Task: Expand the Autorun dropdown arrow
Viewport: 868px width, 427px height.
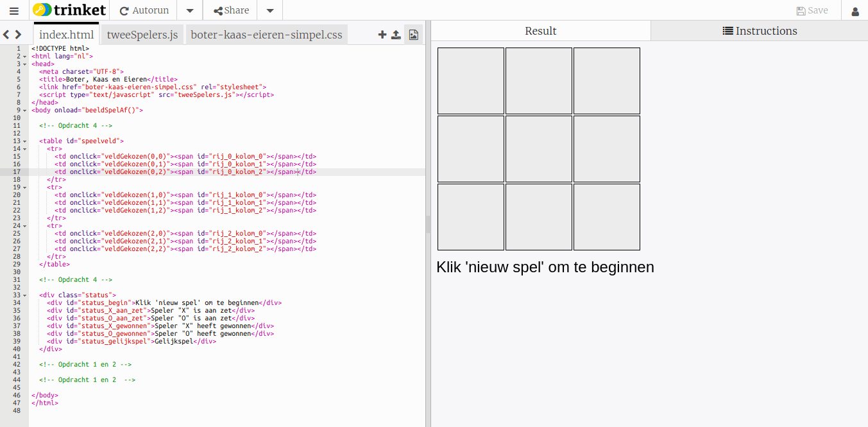Action: pyautogui.click(x=190, y=10)
